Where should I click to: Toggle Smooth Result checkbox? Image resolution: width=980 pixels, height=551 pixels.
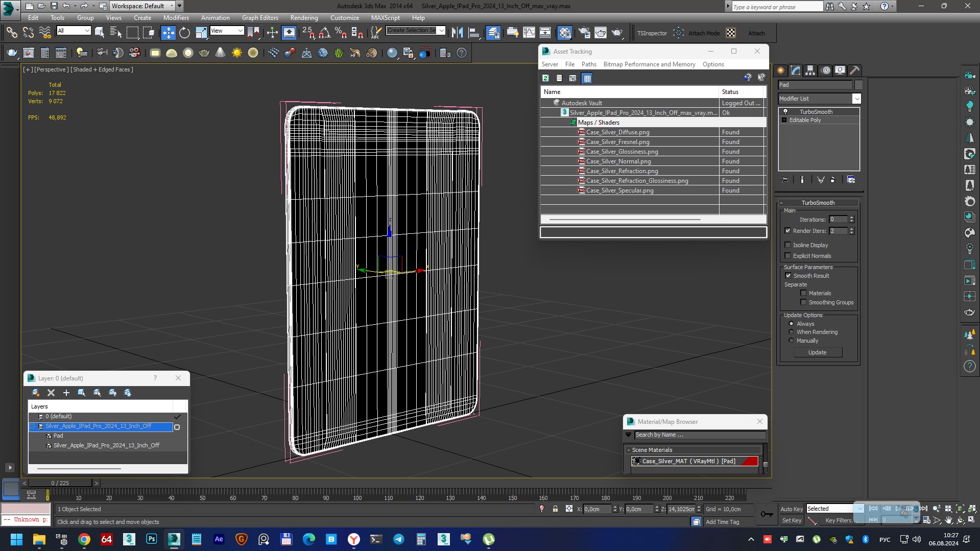pyautogui.click(x=787, y=276)
